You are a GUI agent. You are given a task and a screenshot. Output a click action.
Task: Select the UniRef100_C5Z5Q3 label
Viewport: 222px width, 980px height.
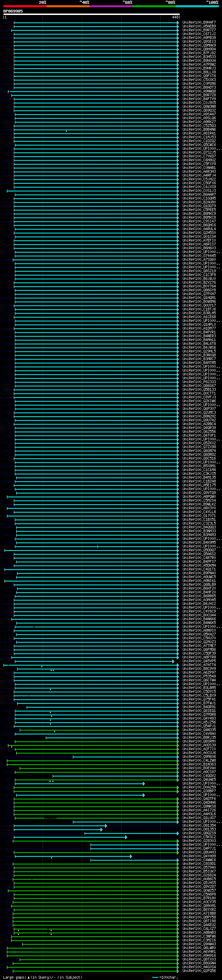click(199, 125)
